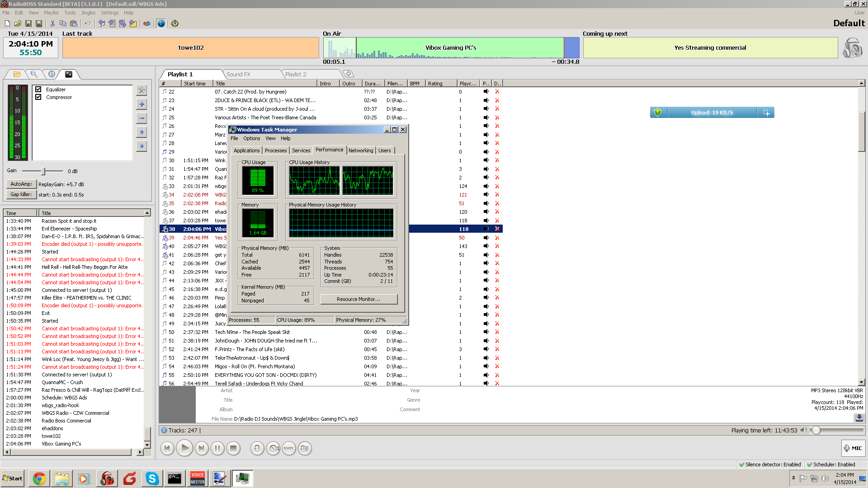Toggle the SHFL shuffle button
Viewport: 868px width, 488px height.
pos(289,448)
